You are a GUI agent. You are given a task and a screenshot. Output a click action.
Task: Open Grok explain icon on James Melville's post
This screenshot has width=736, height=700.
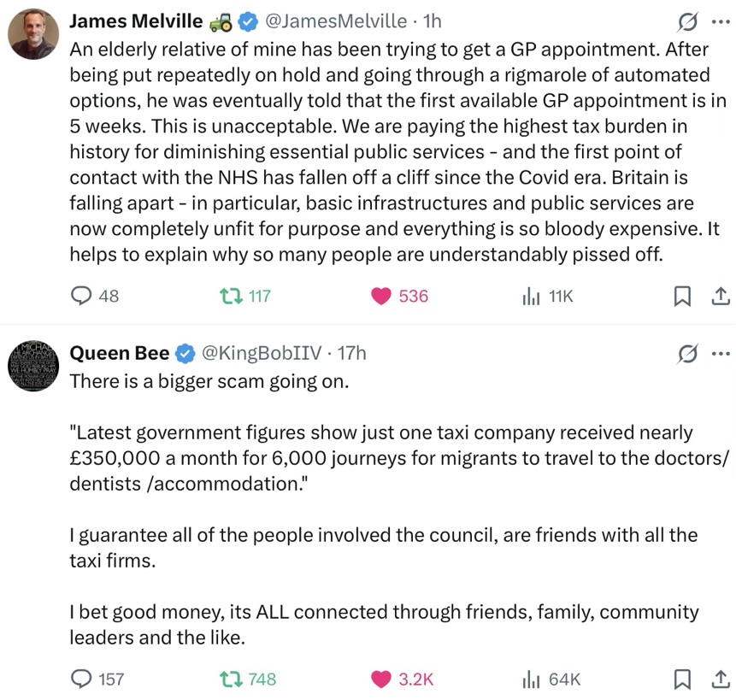[x=687, y=21]
